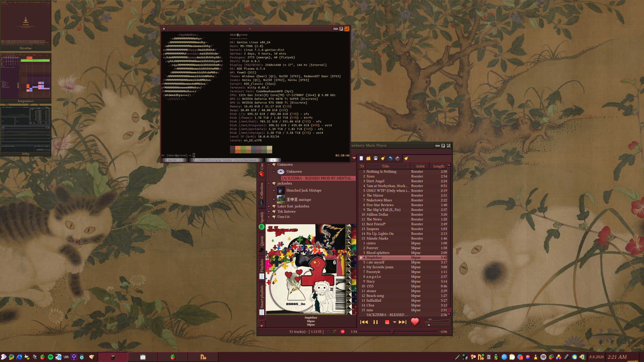Open the Spotify tray icon
The height and width of the screenshot is (362, 644).
[543, 357]
